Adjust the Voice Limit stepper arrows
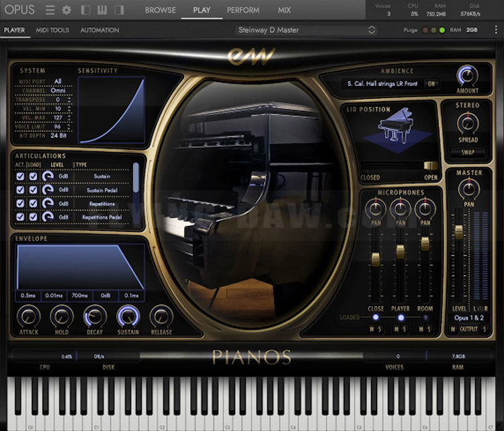 click(x=69, y=126)
